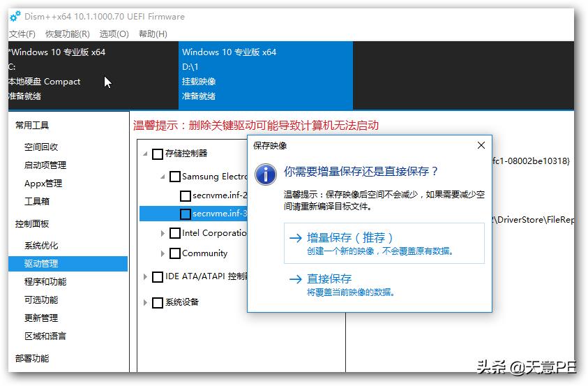Tick the IDE ATA/ATAPI 控制器 checkbox
The width and height of the screenshot is (588, 386).
tap(158, 277)
